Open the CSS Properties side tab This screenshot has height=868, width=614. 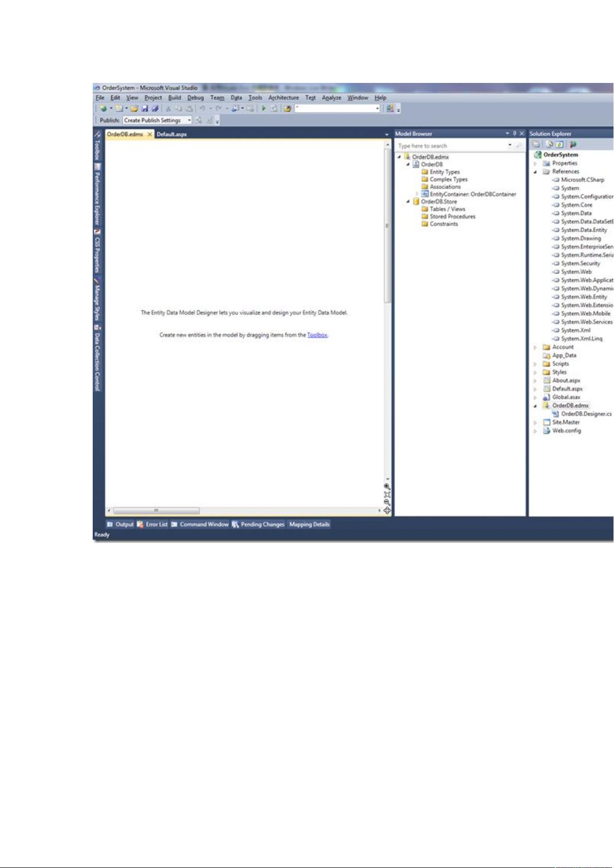(x=97, y=251)
